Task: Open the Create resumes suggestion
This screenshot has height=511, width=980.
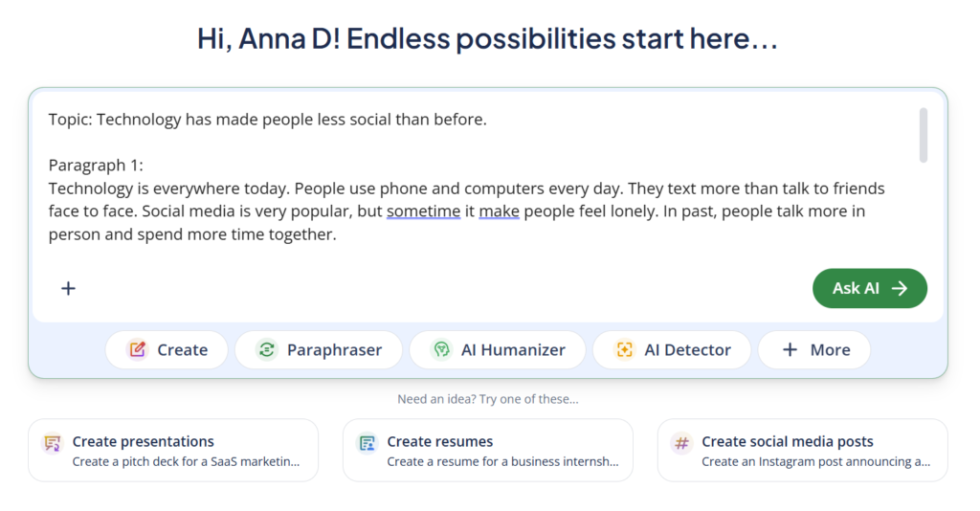Action: pos(487,450)
